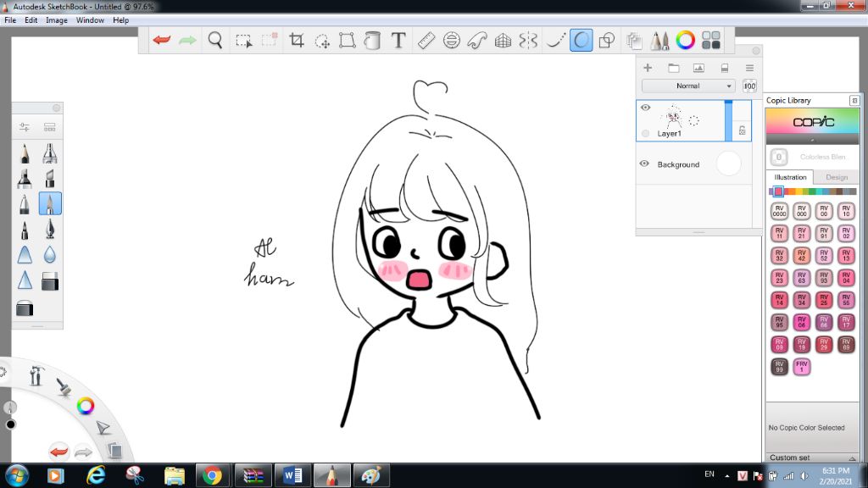Open Windows Start menu

click(17, 475)
